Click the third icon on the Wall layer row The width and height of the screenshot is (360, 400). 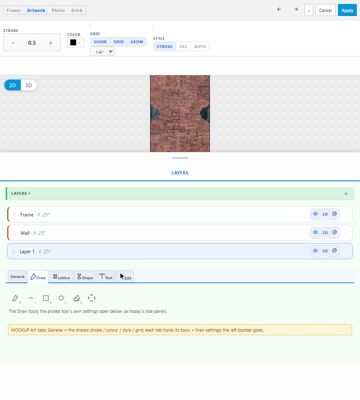335,232
